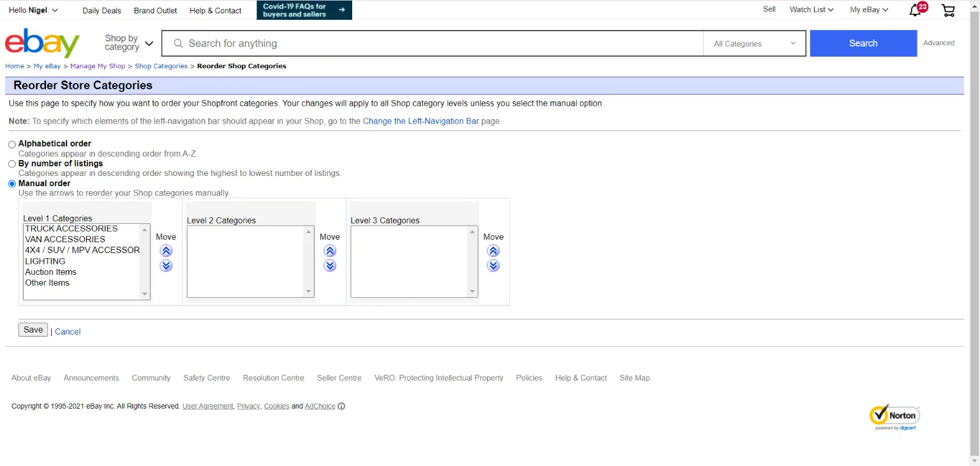The height and width of the screenshot is (466, 980).
Task: Select 4X4 / SUV / MPV ACCESSOR category
Action: pyautogui.click(x=82, y=250)
